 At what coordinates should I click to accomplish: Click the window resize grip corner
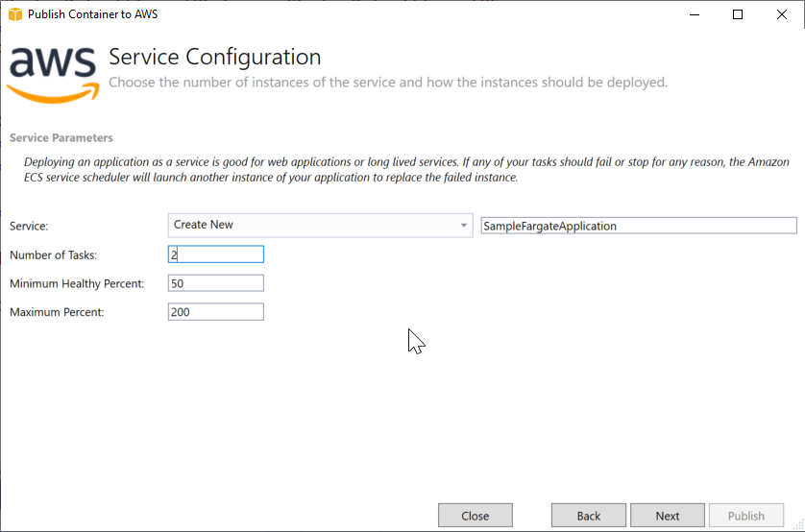click(799, 525)
